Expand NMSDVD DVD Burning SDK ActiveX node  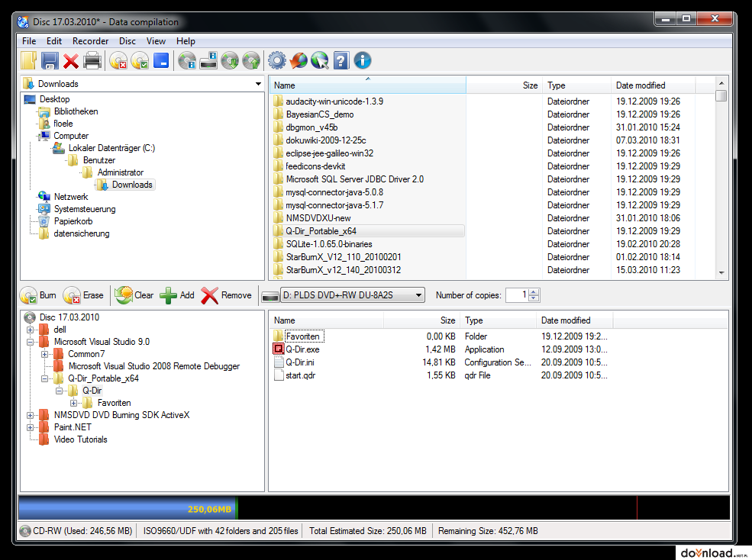coord(30,415)
